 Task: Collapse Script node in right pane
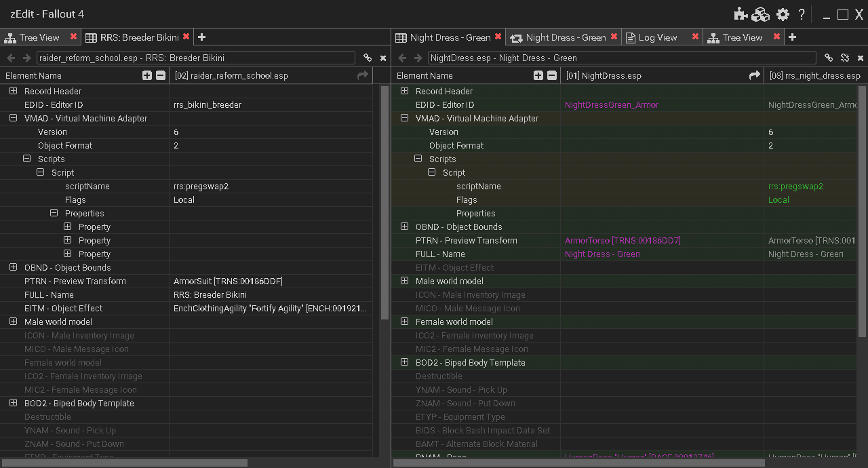click(431, 172)
